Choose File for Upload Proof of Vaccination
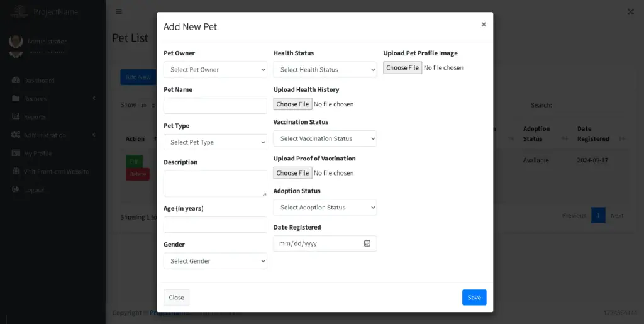The height and width of the screenshot is (324, 644). [293, 173]
